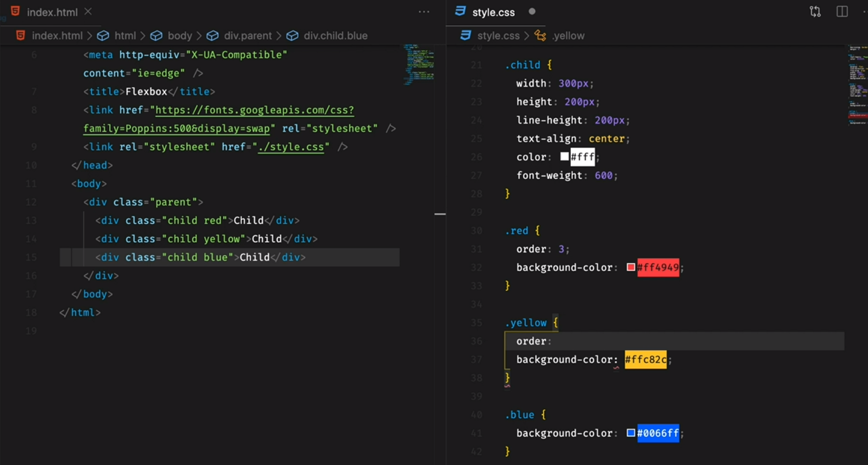The width and height of the screenshot is (868, 465).
Task: Click the cube icon before div.child.blue breadcrumb
Action: [x=293, y=36]
